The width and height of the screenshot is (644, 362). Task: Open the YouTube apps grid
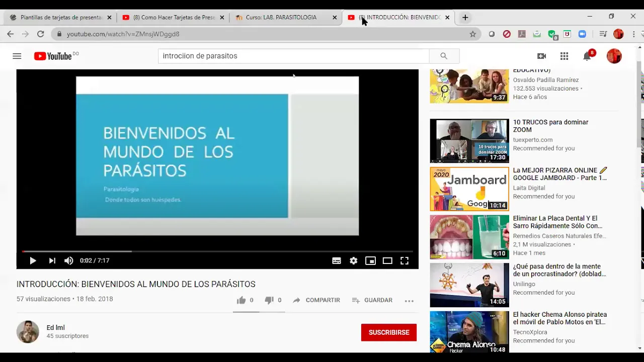click(565, 56)
